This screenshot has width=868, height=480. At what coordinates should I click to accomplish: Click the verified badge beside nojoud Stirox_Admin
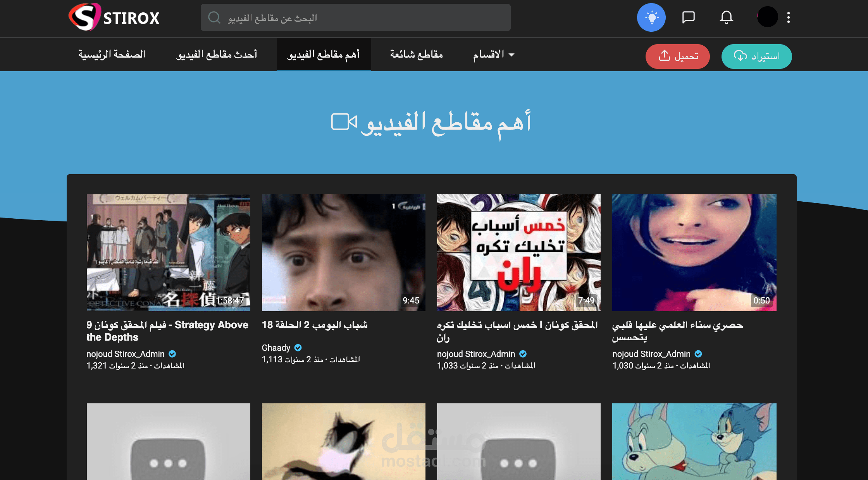pyautogui.click(x=173, y=354)
